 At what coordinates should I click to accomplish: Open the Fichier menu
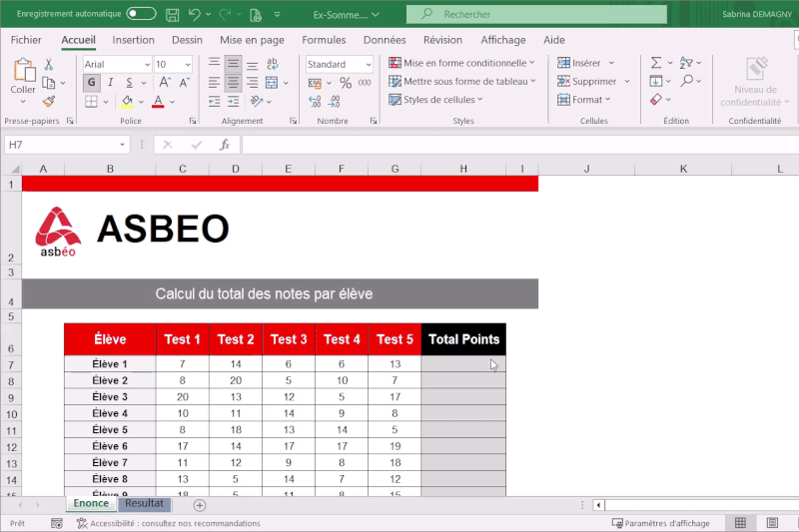coord(26,40)
